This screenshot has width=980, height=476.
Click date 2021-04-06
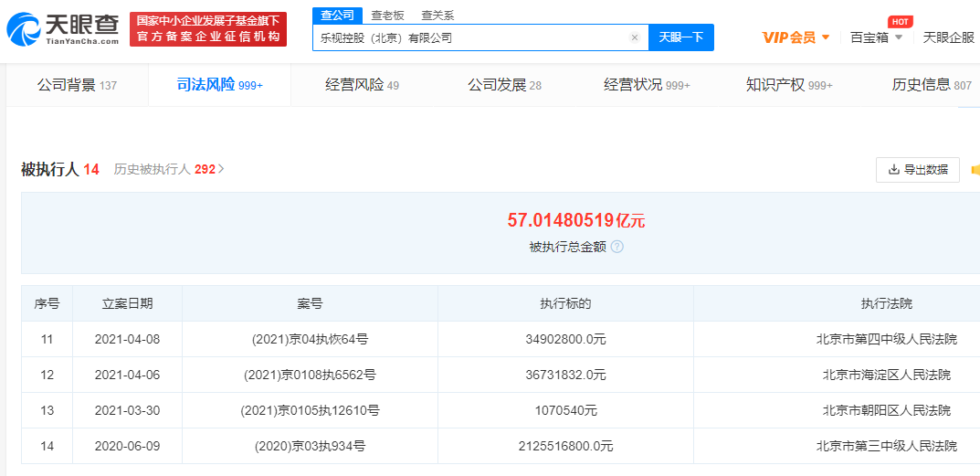point(128,376)
